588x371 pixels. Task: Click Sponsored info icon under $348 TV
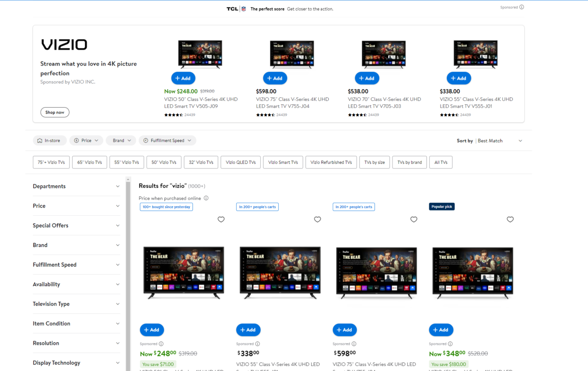[x=450, y=344]
